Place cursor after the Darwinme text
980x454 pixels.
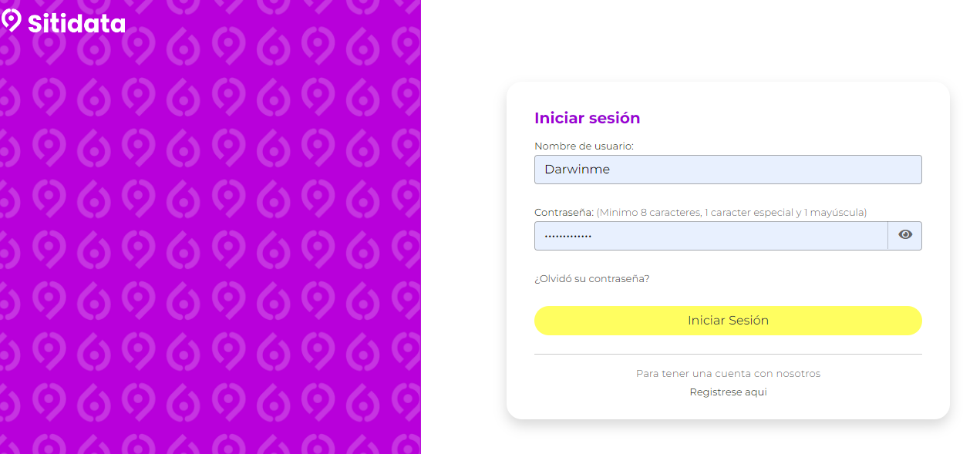point(612,170)
